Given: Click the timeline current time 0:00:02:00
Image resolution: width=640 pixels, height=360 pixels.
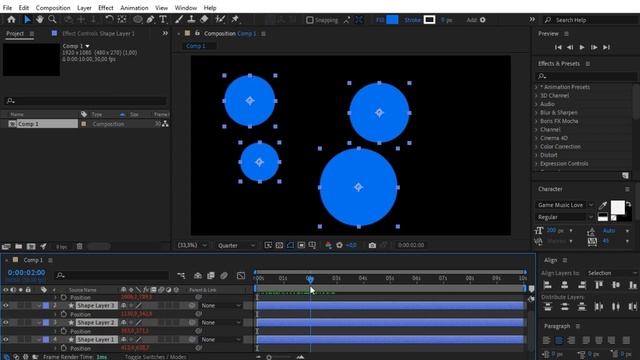Looking at the screenshot, I should coord(27,273).
